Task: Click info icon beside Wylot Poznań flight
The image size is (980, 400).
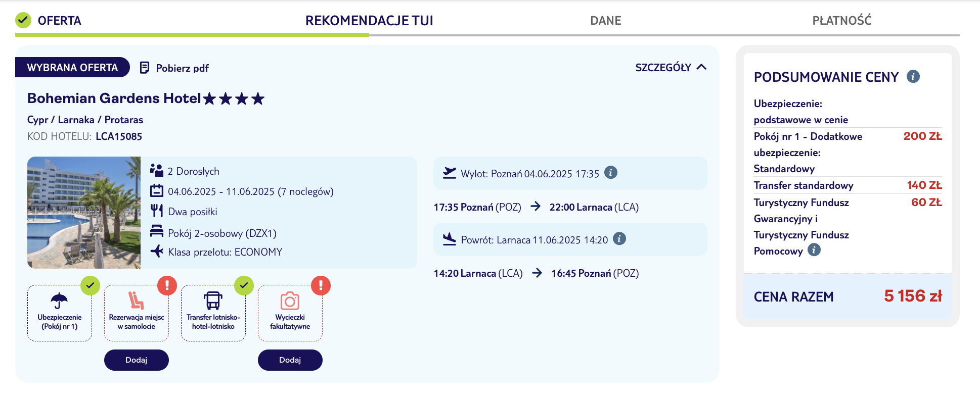Action: tap(611, 173)
